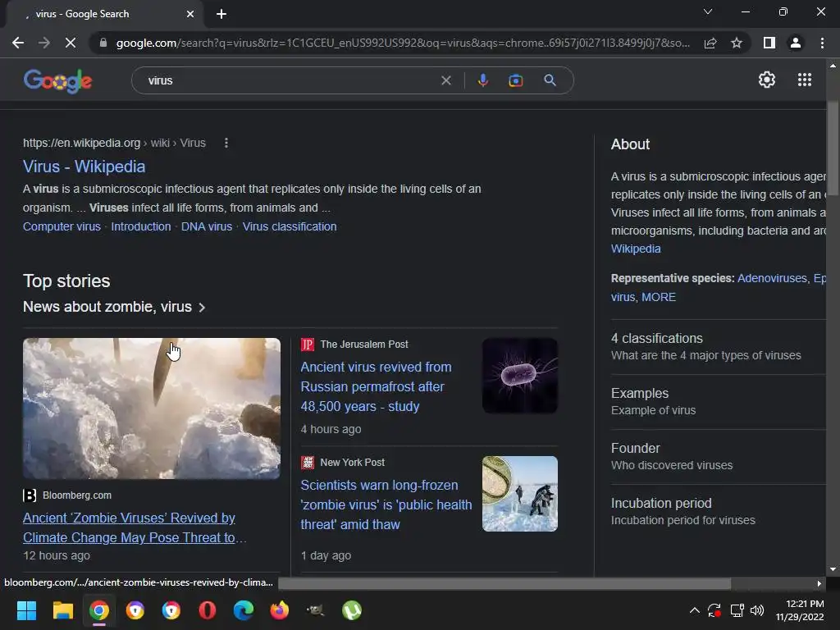
Task: Submit search with magnifier icon
Action: (550, 80)
